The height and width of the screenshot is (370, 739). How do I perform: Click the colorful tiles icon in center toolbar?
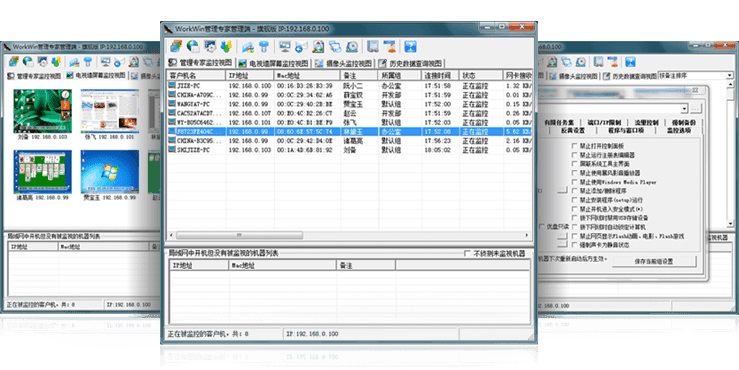coord(176,46)
